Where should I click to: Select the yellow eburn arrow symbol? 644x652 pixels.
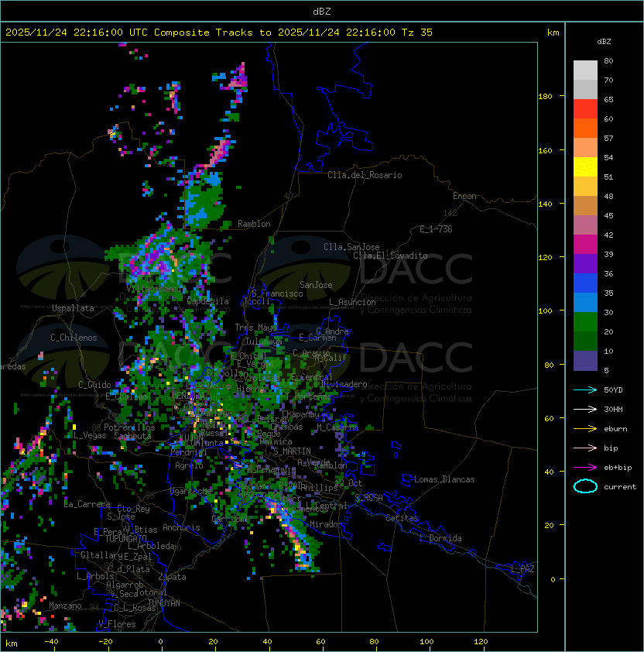click(585, 429)
